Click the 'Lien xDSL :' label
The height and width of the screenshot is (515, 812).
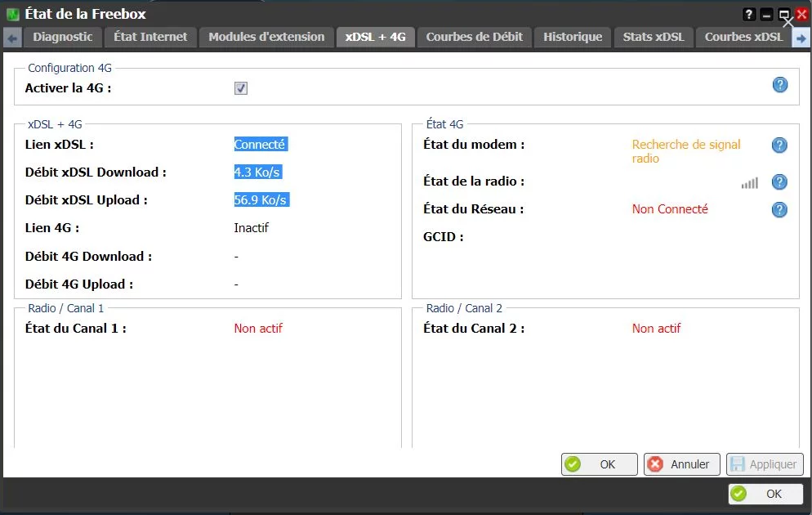pyautogui.click(x=60, y=145)
